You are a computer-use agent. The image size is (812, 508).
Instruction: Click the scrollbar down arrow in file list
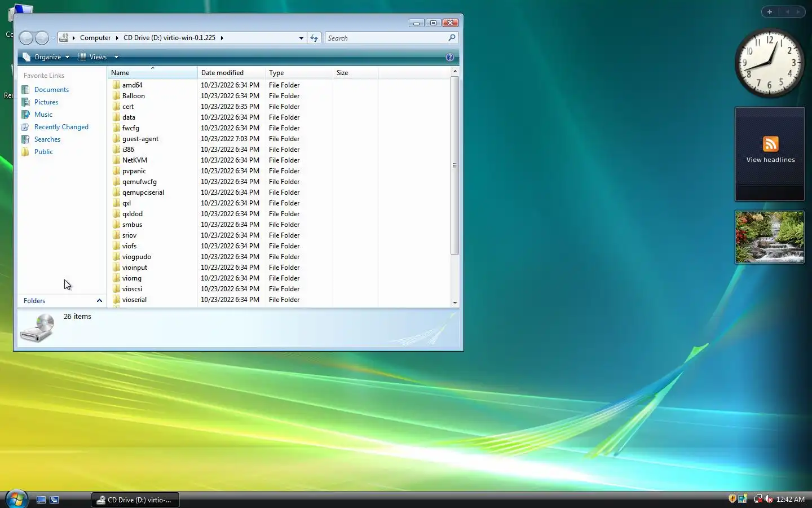coord(454,303)
